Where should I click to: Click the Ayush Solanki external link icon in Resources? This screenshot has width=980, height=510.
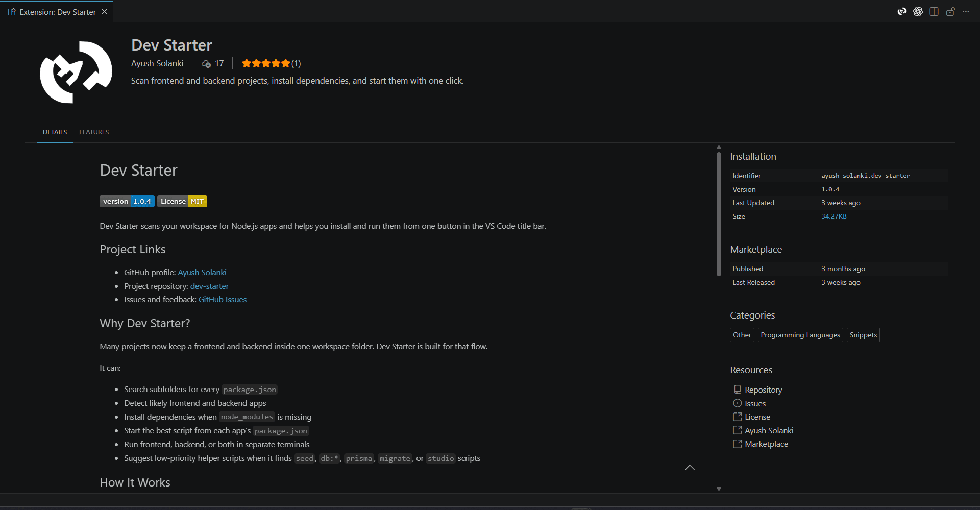click(737, 430)
